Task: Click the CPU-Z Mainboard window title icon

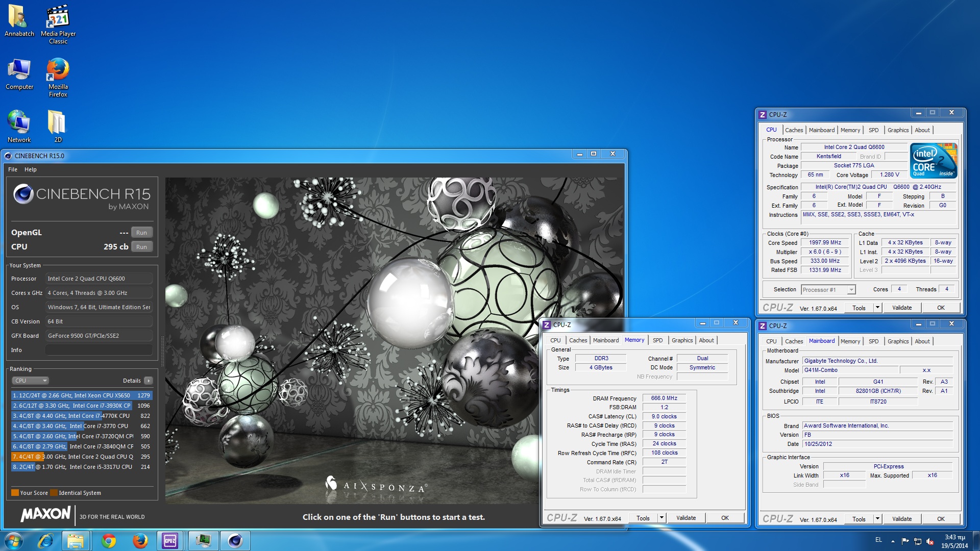Action: [x=763, y=325]
